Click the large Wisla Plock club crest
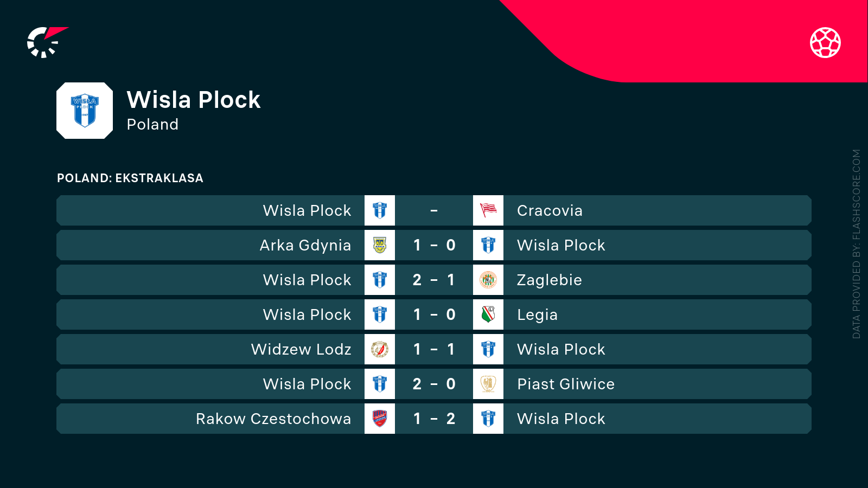This screenshot has height=488, width=868. (x=85, y=111)
